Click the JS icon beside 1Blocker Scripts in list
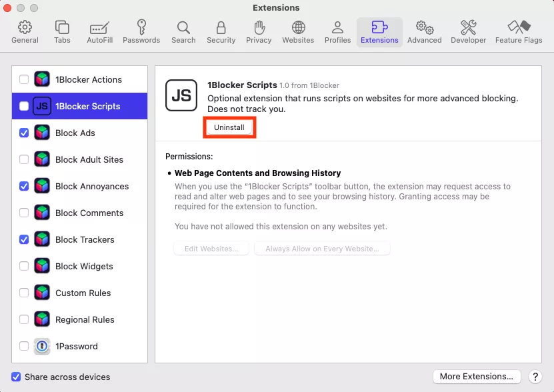 point(42,106)
